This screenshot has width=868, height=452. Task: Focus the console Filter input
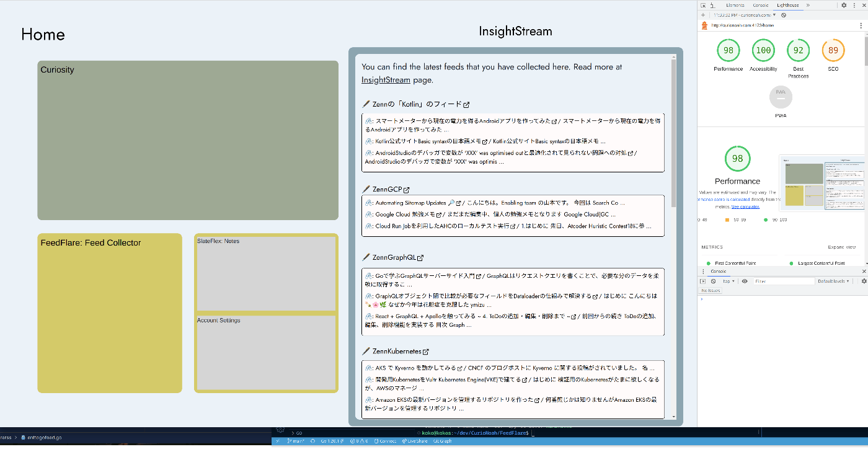pos(783,281)
